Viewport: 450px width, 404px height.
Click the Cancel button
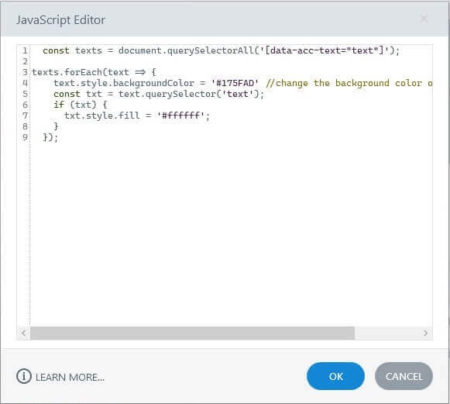[404, 376]
